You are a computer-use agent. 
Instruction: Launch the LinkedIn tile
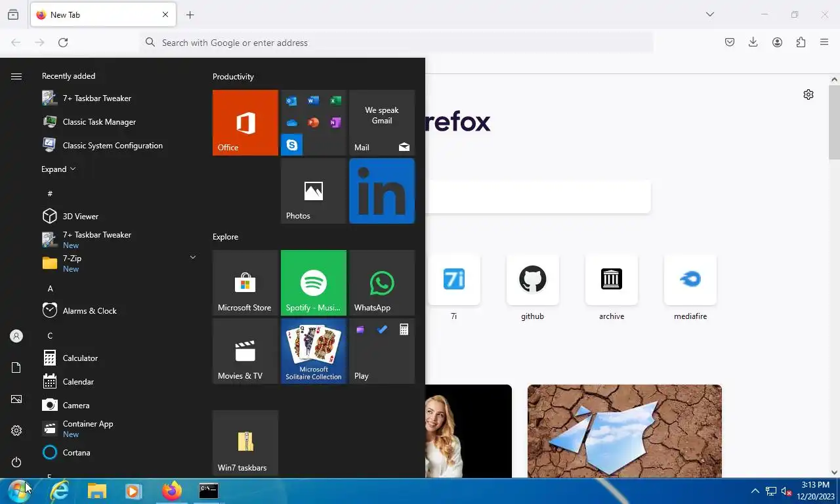point(382,191)
